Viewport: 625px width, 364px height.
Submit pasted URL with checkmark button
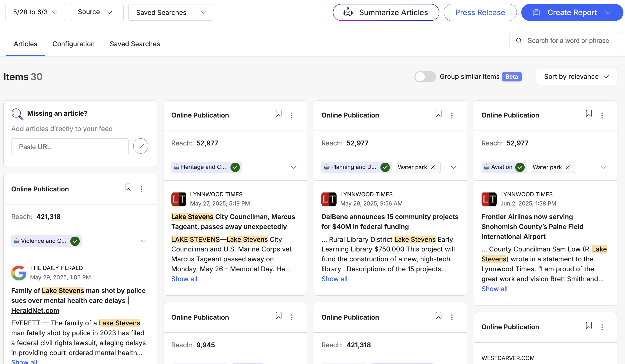pyautogui.click(x=141, y=146)
